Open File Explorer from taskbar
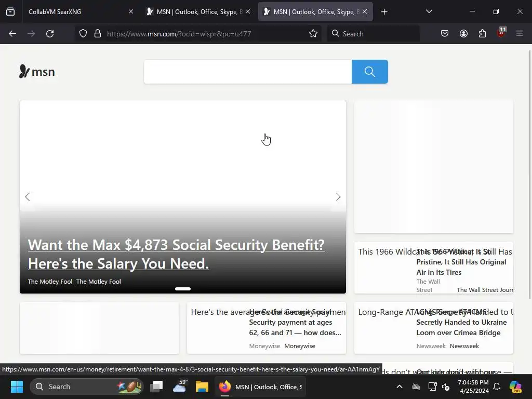Viewport: 532px width, 399px height. 202,387
